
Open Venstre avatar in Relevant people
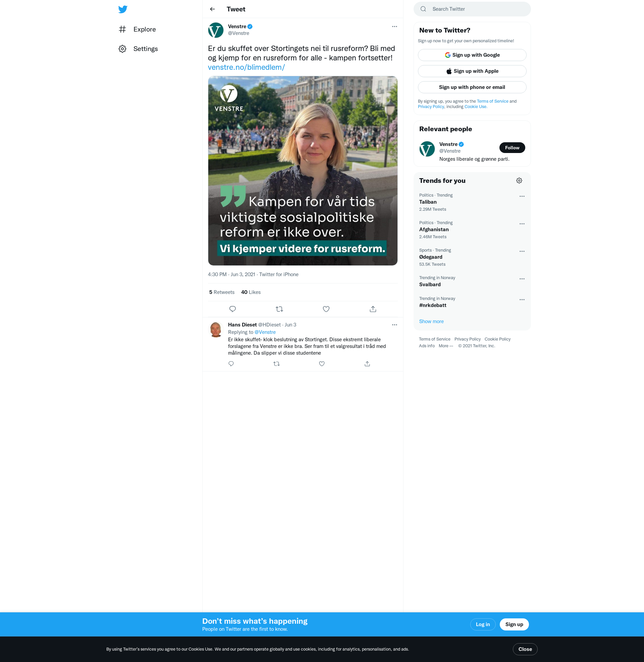427,149
